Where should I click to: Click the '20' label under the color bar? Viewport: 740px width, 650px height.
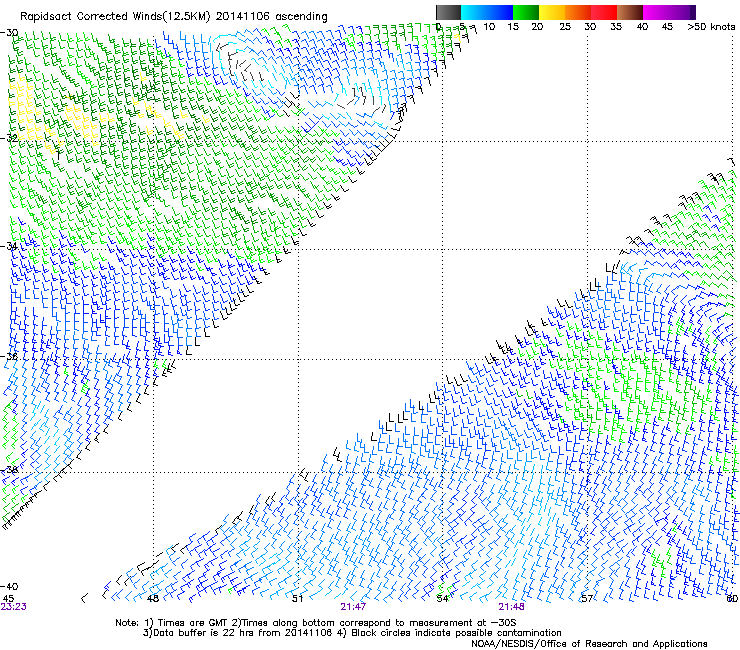tap(537, 27)
